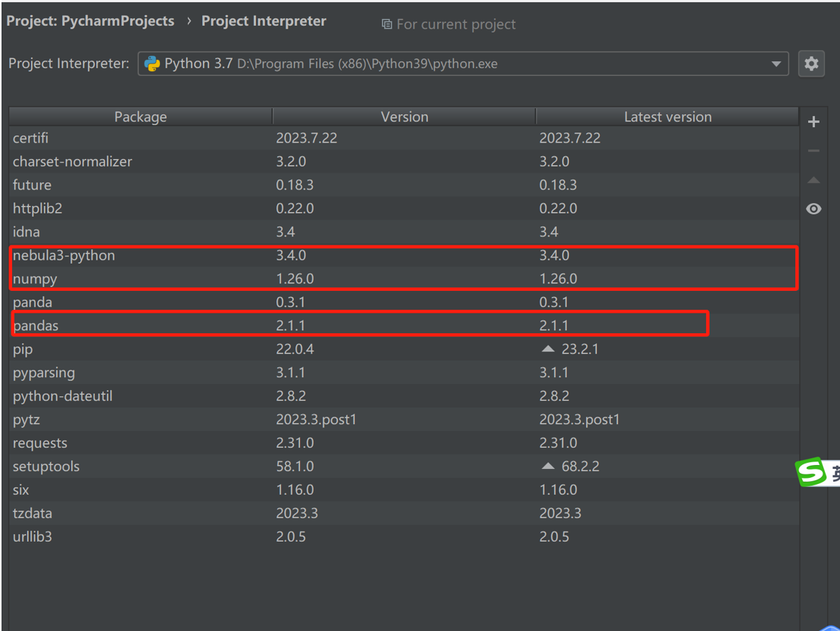Sort by the Version column header
The height and width of the screenshot is (631, 840).
[x=404, y=117]
